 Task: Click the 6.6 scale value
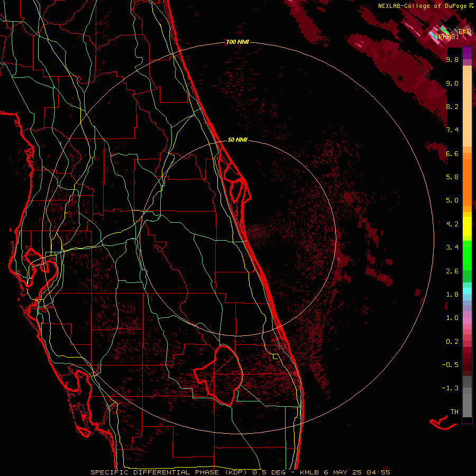coord(452,153)
